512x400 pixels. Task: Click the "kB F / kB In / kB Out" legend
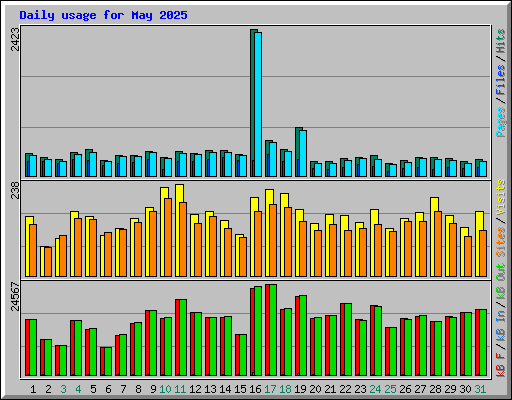pyautogui.click(x=501, y=320)
